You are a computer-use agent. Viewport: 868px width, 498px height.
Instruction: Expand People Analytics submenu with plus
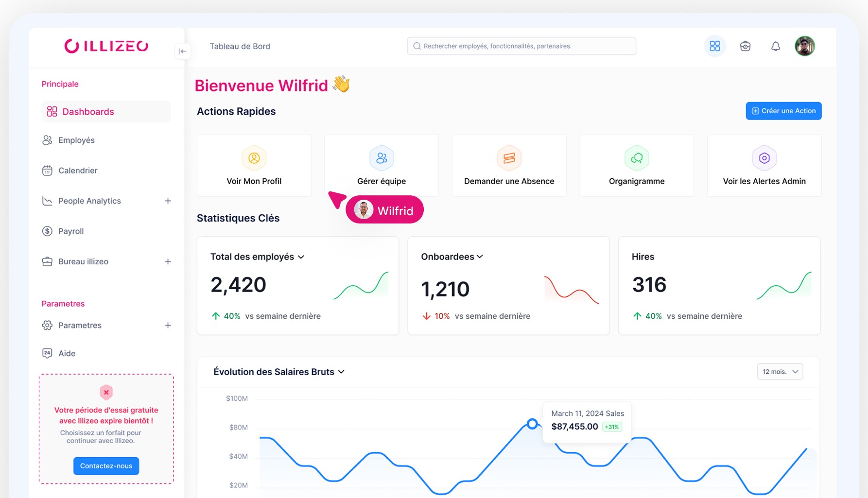coord(168,201)
